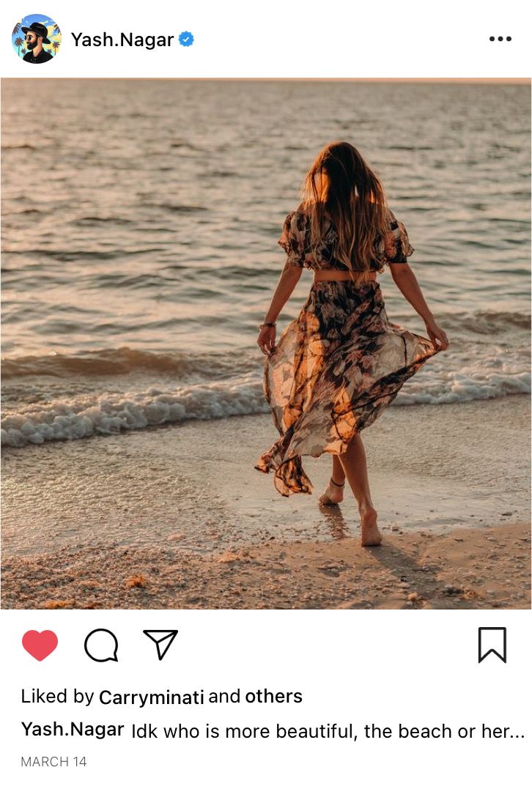The image size is (532, 800).
Task: Click the beach photo of woman
Action: click(x=265, y=344)
